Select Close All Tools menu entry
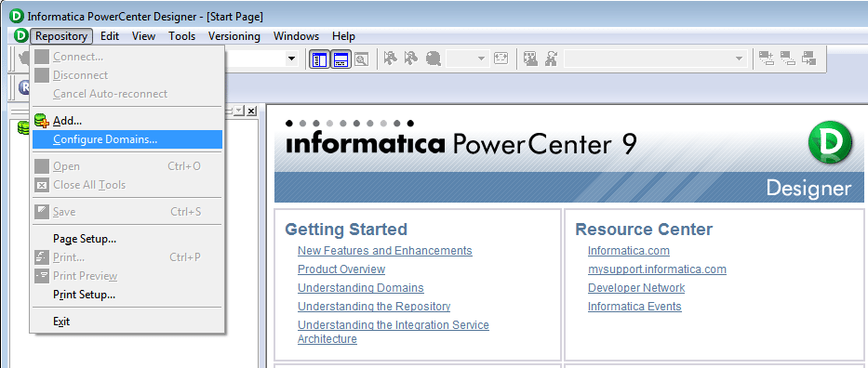Screen dimensions: 868x368 click(127, 185)
